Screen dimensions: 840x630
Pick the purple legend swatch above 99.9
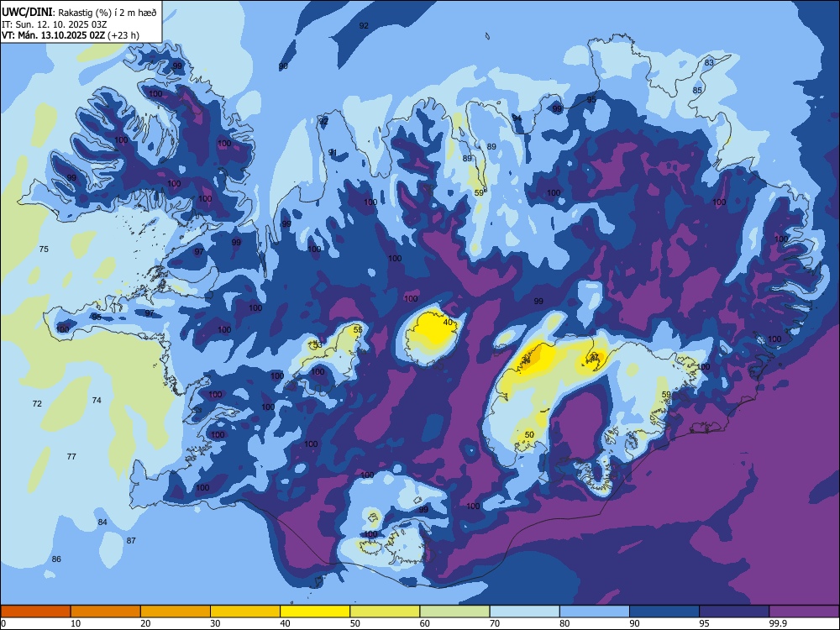804,612
